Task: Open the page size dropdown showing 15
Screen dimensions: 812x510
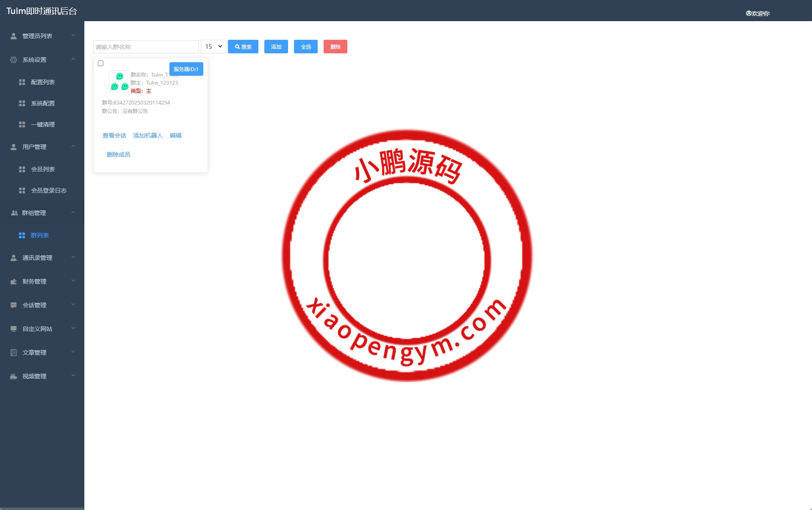Action: [x=213, y=47]
